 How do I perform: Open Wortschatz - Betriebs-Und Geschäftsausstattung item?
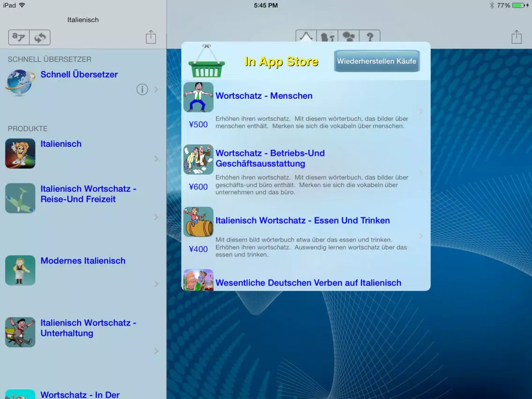click(x=270, y=158)
